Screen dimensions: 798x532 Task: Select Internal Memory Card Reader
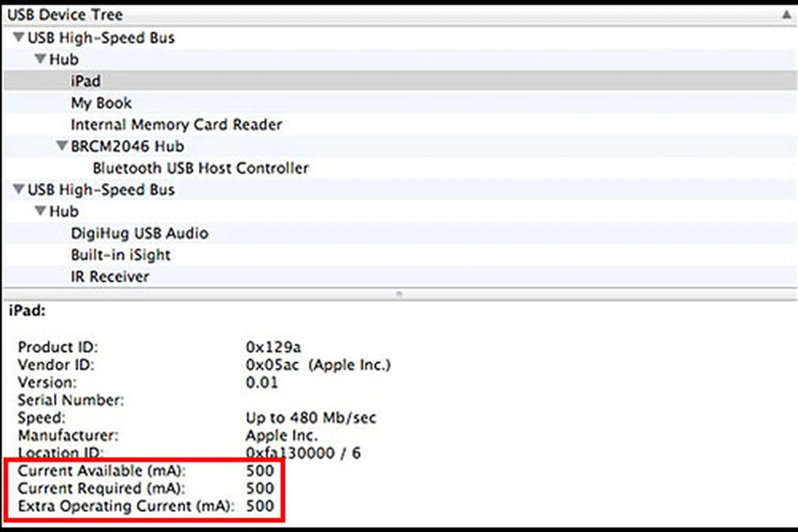[176, 124]
